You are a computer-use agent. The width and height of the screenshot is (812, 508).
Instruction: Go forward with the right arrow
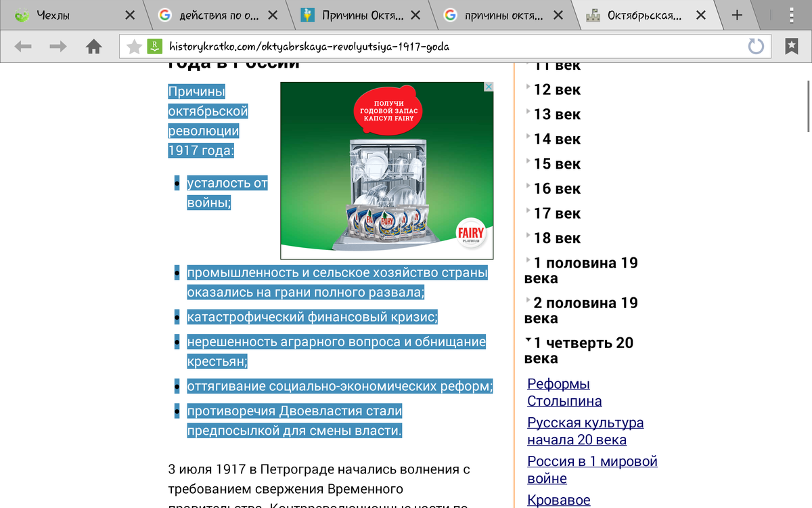pos(58,46)
